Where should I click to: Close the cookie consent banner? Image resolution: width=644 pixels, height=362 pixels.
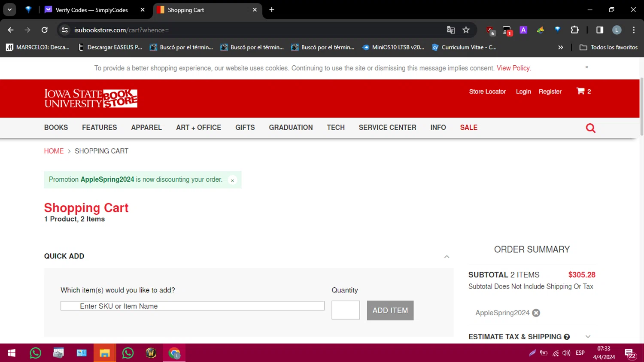[x=586, y=67]
